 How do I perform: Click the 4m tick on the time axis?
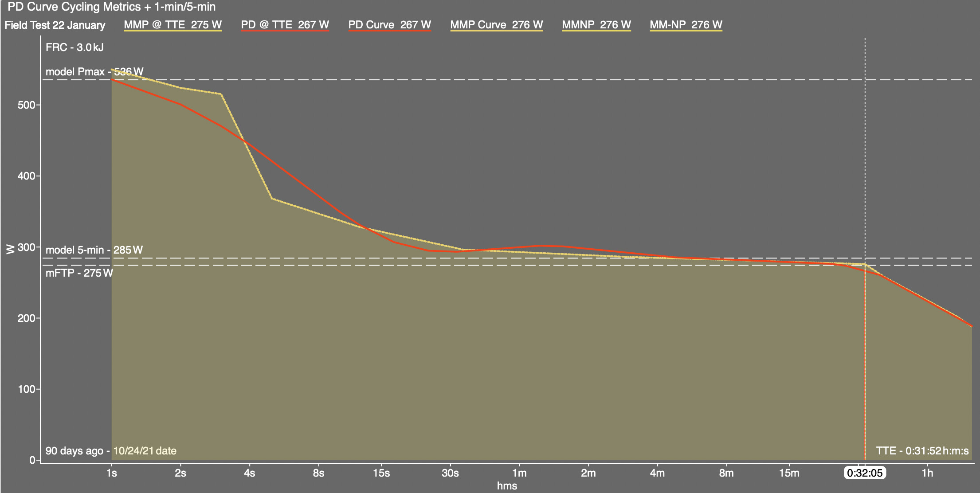657,473
